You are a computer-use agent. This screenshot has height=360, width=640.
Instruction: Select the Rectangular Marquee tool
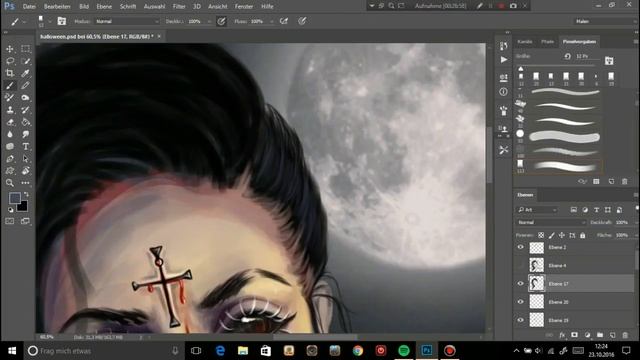[x=25, y=49]
